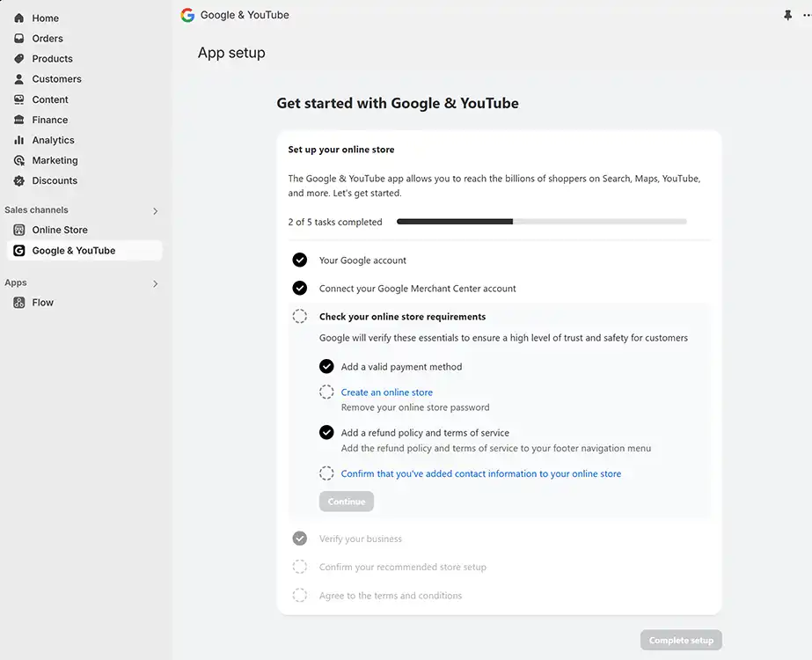Select the Marketing menu item
The width and height of the screenshot is (812, 660).
coord(55,160)
